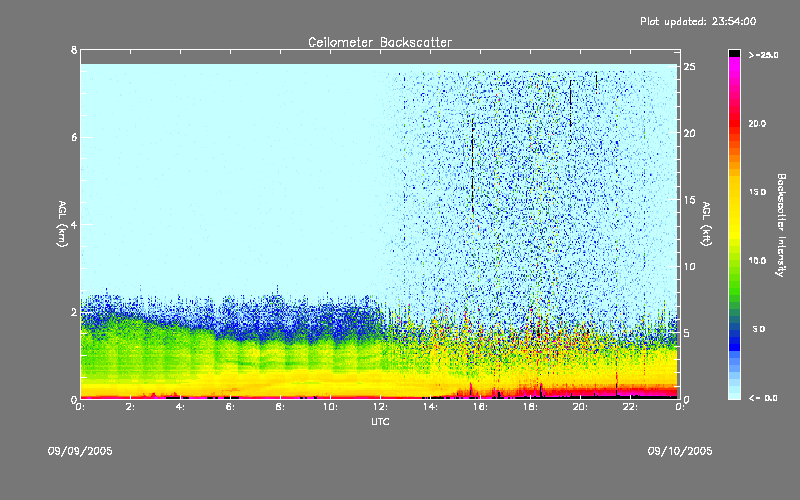Click the '10' kft label on right axis
Image resolution: width=800 pixels, height=500 pixels.
click(689, 267)
